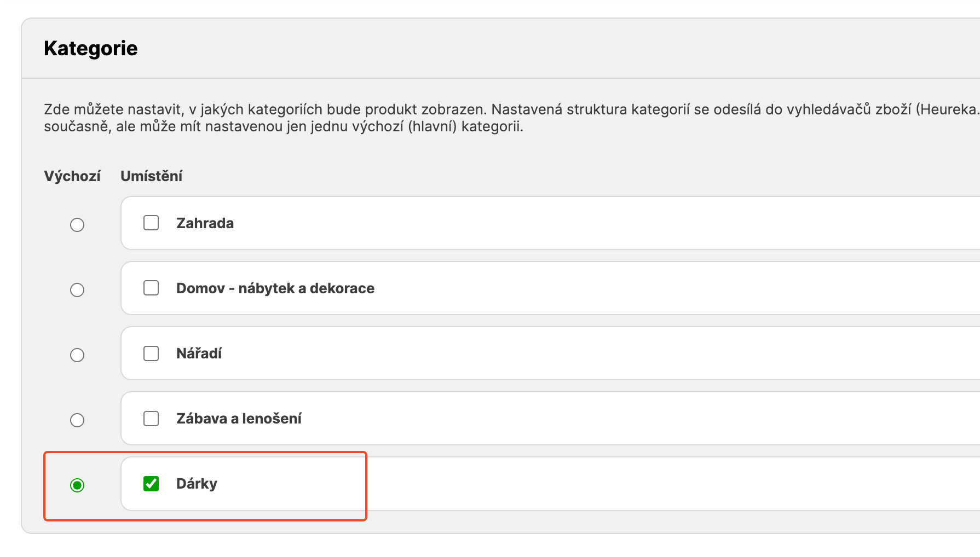Select Zahrada as the default category
The height and width of the screenshot is (557, 980).
(77, 225)
